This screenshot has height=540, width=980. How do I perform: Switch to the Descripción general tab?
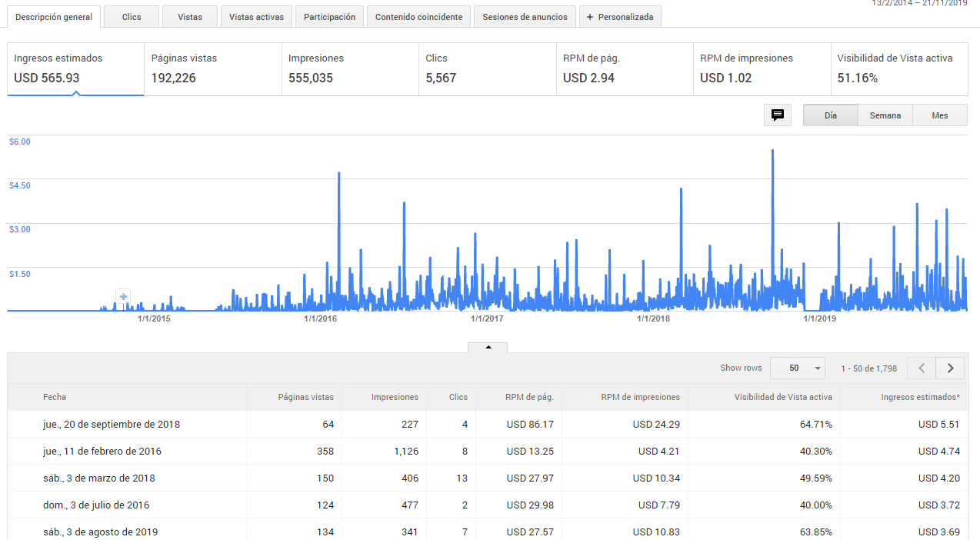pos(54,17)
